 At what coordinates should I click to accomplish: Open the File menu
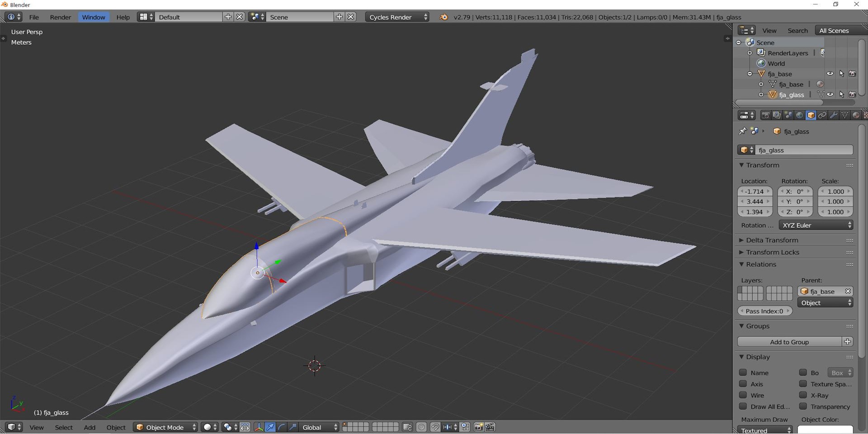point(34,17)
